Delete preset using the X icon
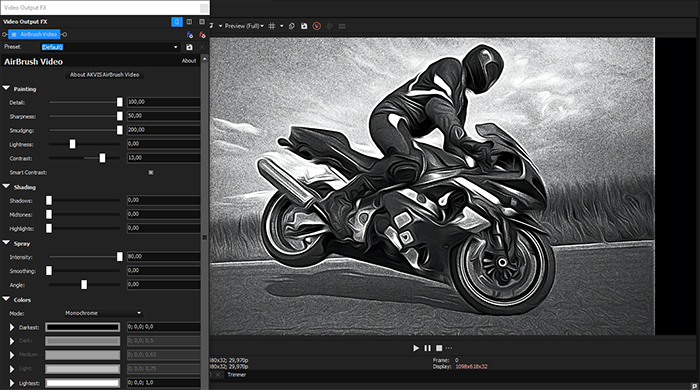This screenshot has height=390, width=700. pos(202,47)
